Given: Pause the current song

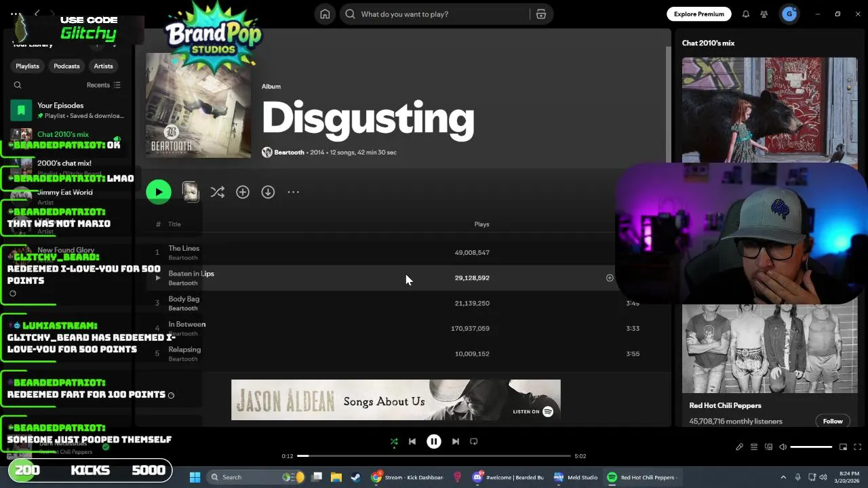Looking at the screenshot, I should coord(434,442).
